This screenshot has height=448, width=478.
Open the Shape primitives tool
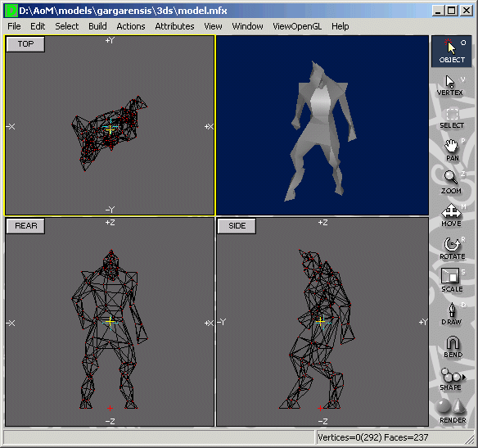tap(450, 379)
